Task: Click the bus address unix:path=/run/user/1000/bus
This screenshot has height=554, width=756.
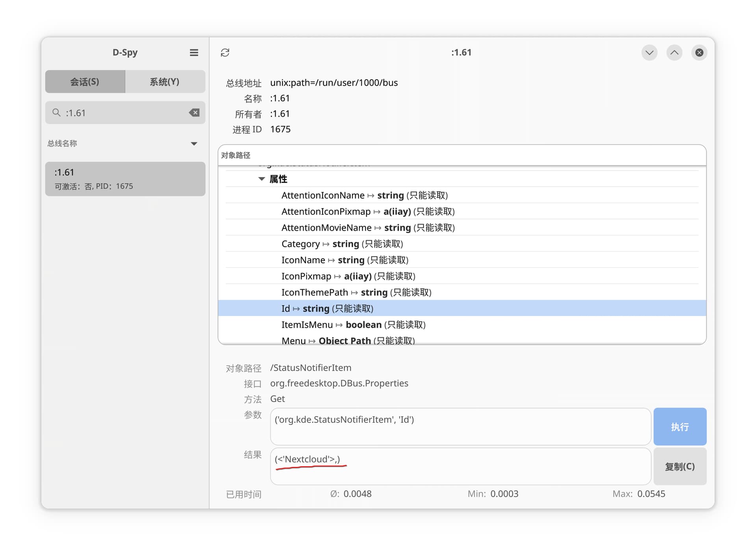Action: pos(334,83)
